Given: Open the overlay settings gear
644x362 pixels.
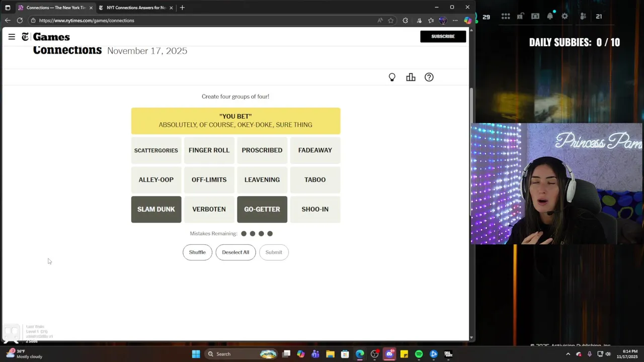Looking at the screenshot, I should click(x=565, y=17).
